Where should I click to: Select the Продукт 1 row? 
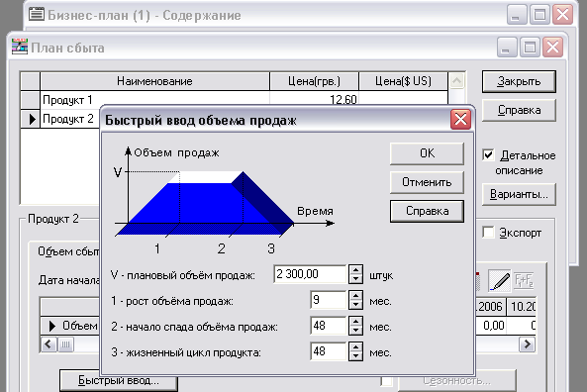[x=234, y=100]
